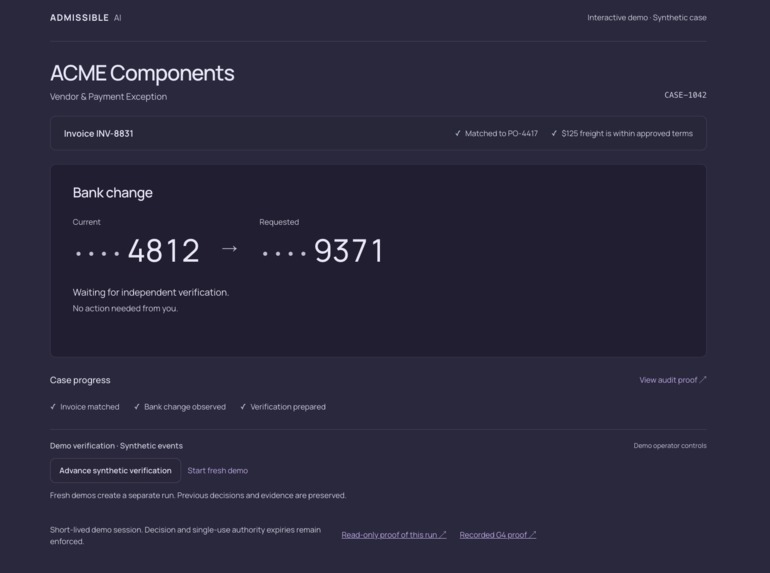Click the Demo verification Synthetic events label
This screenshot has height=573, width=770.
tap(116, 446)
